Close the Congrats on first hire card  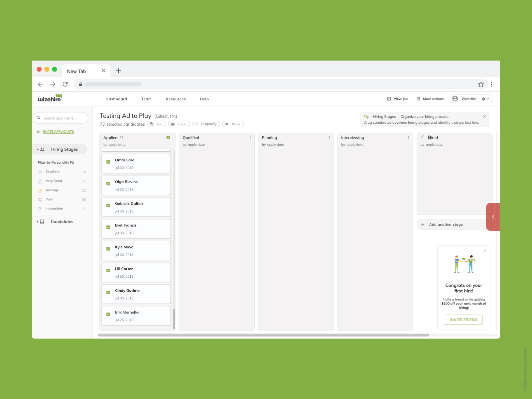click(x=485, y=251)
